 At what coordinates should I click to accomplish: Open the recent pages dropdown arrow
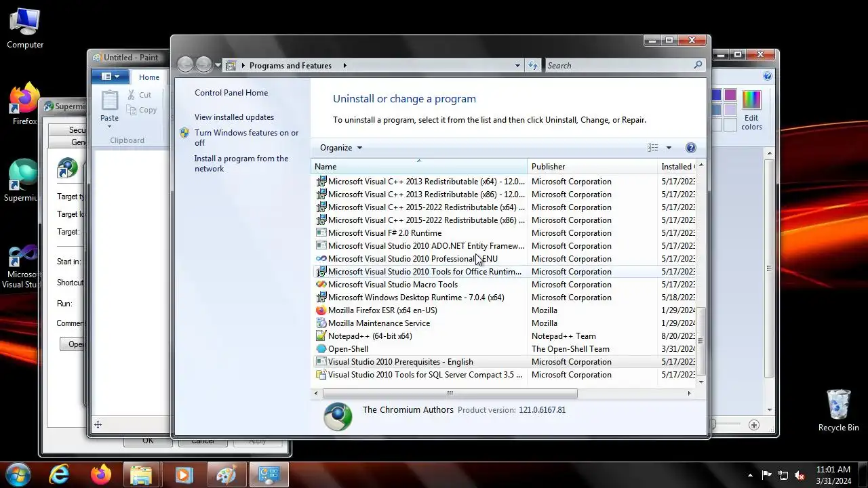pos(218,65)
